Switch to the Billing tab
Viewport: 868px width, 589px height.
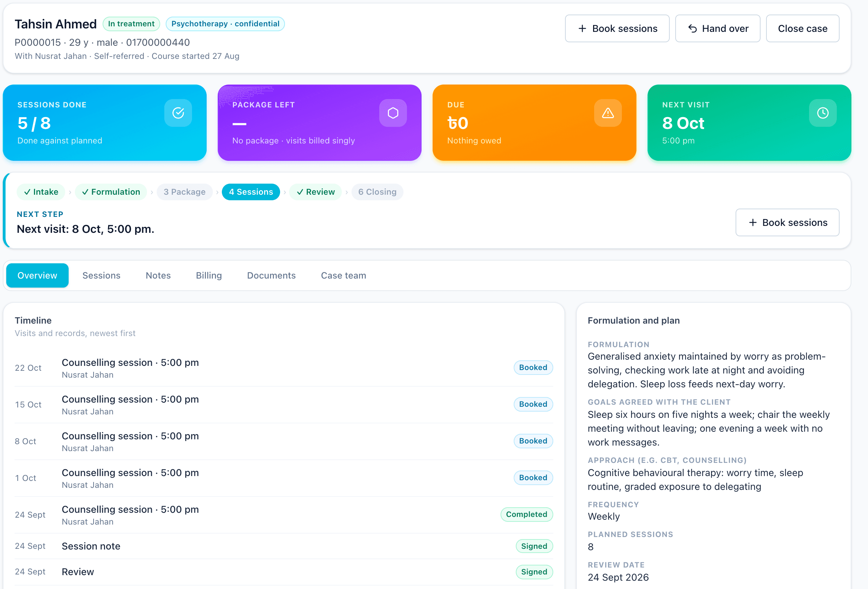(x=209, y=275)
